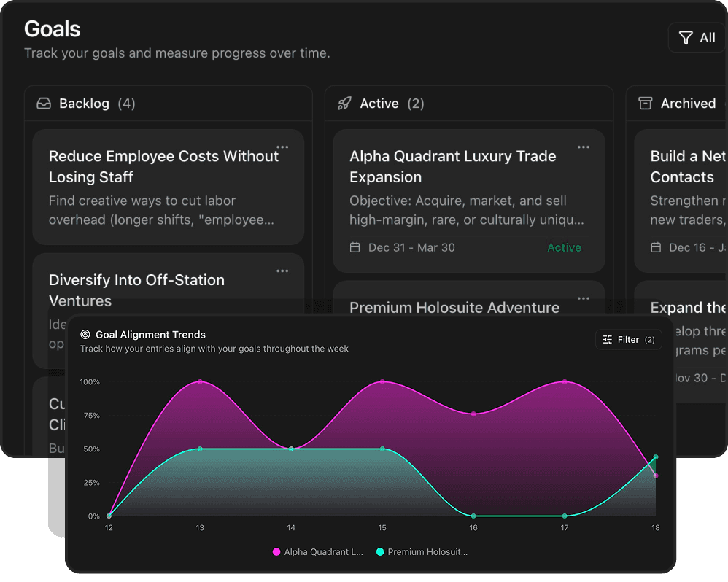The width and height of the screenshot is (728, 582).
Task: Toggle Alpha Quadrant series in chart legend
Action: tap(317, 552)
